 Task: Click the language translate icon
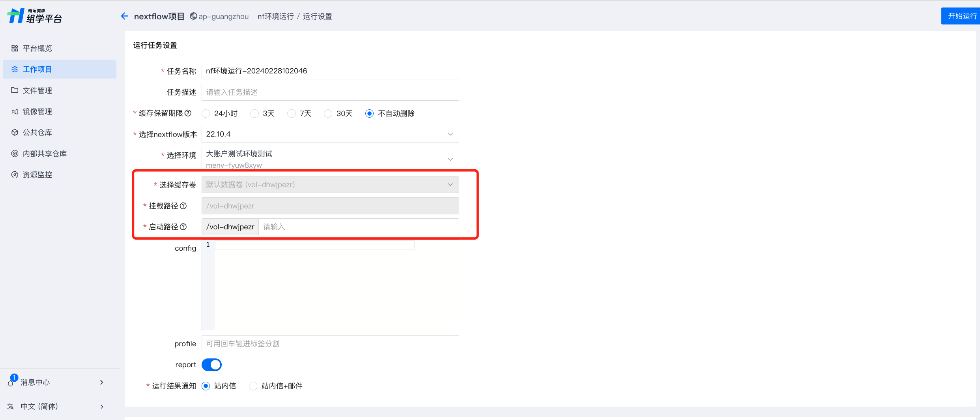[11, 407]
